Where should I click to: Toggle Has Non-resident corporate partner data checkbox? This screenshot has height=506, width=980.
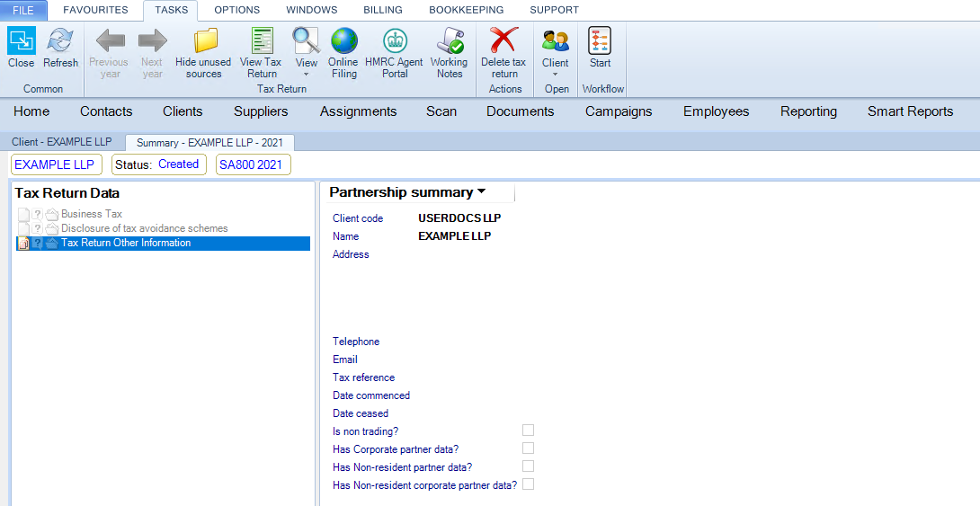click(528, 484)
